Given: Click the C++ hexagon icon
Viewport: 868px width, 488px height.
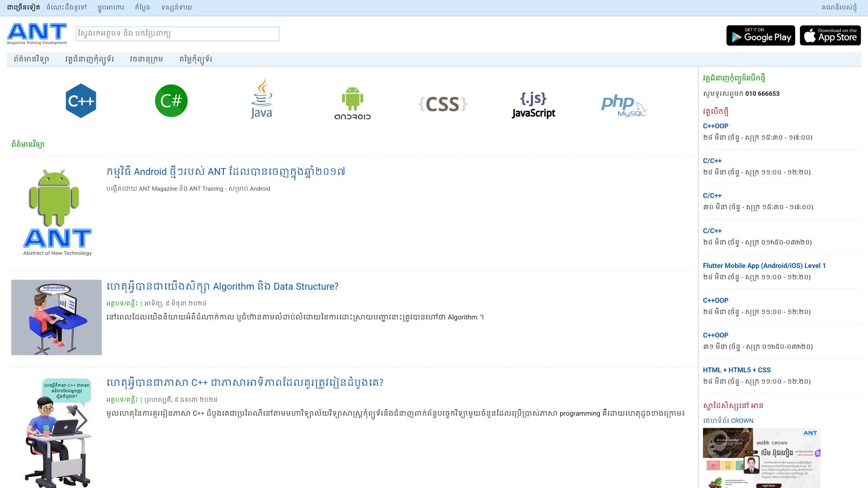Looking at the screenshot, I should tap(80, 101).
